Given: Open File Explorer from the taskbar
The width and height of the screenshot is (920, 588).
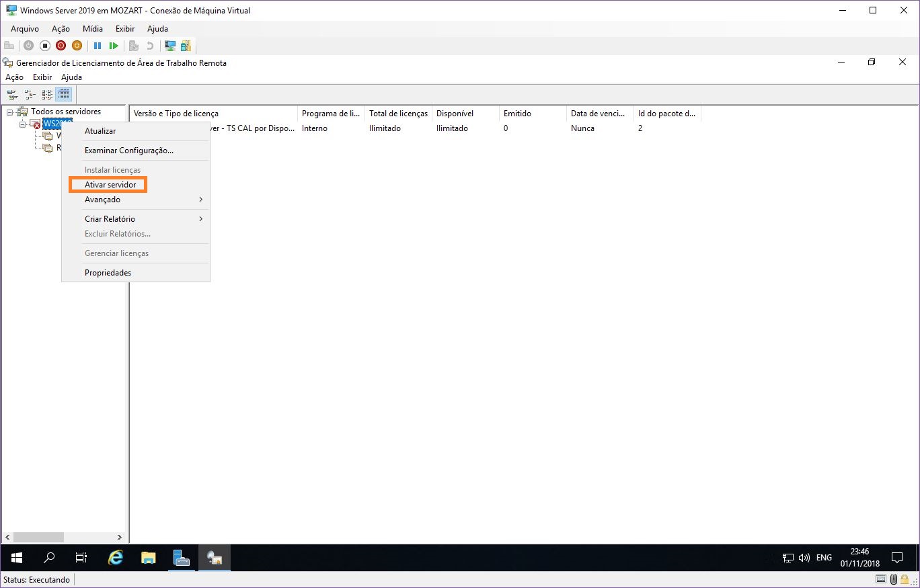Looking at the screenshot, I should coord(149,557).
